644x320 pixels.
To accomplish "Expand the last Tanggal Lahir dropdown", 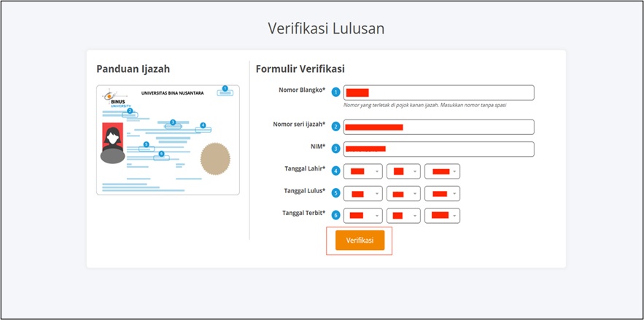I will 442,171.
